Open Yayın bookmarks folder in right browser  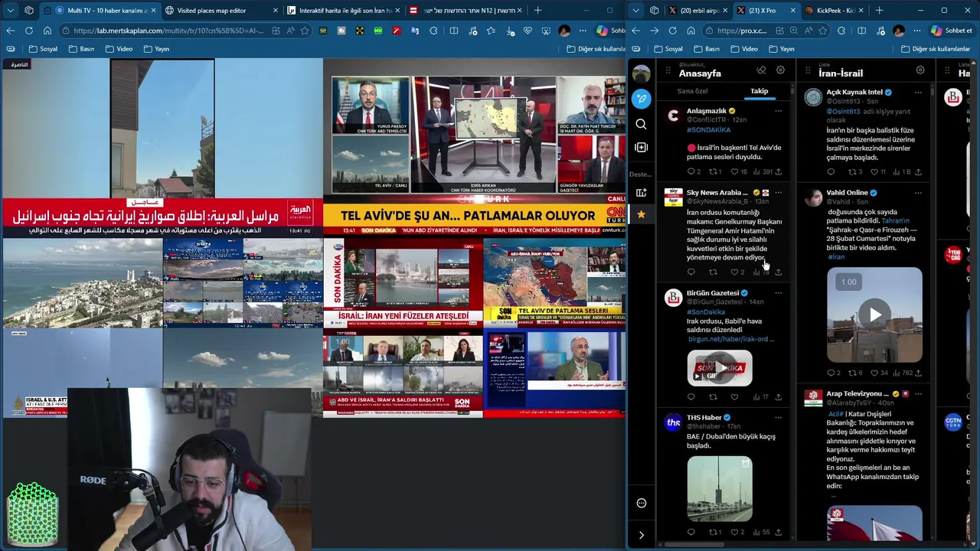click(x=781, y=49)
